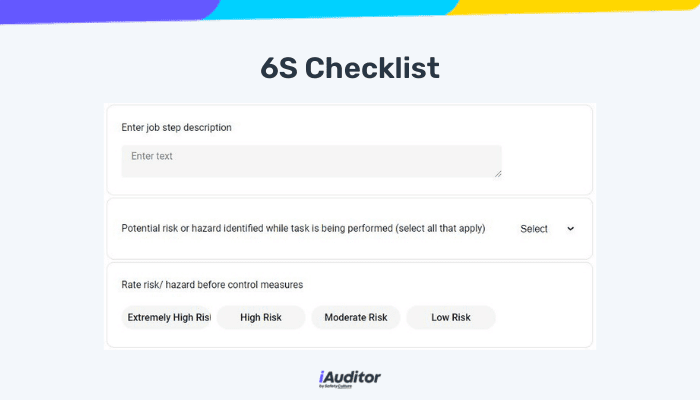Click empty space in the job step description card

(x=547, y=152)
